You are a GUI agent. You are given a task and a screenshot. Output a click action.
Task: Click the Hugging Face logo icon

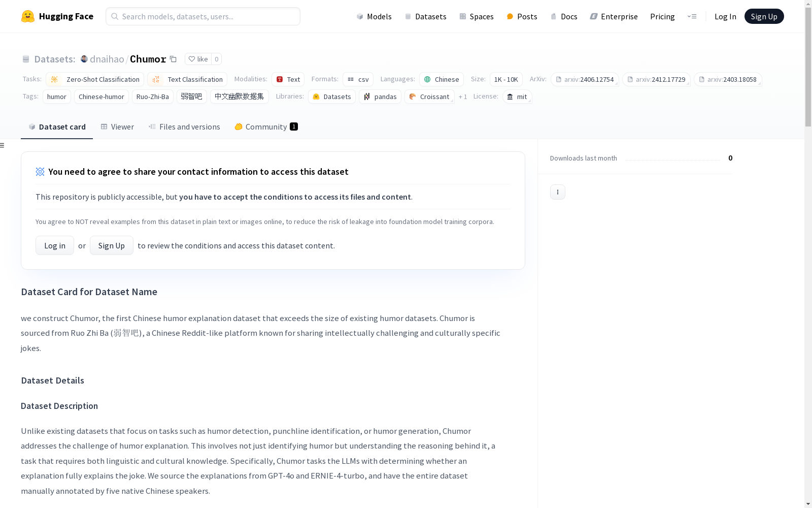(x=28, y=16)
